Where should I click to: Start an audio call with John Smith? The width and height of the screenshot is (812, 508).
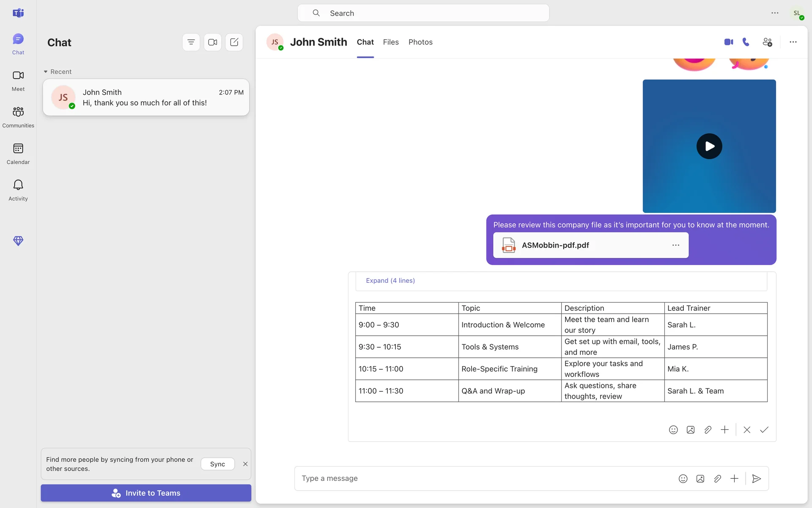pyautogui.click(x=746, y=42)
